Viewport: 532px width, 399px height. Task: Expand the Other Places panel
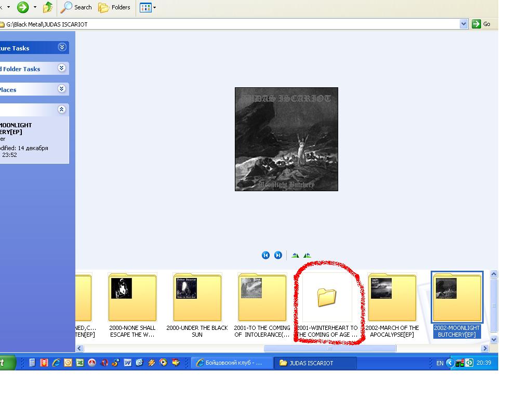[x=62, y=88]
